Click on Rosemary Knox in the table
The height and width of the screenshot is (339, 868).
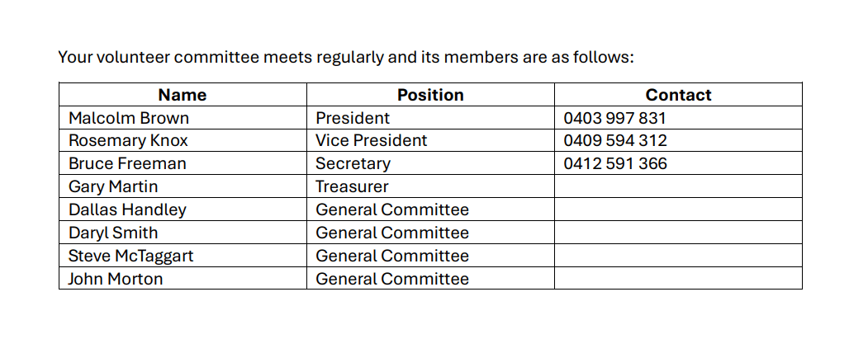(x=128, y=140)
